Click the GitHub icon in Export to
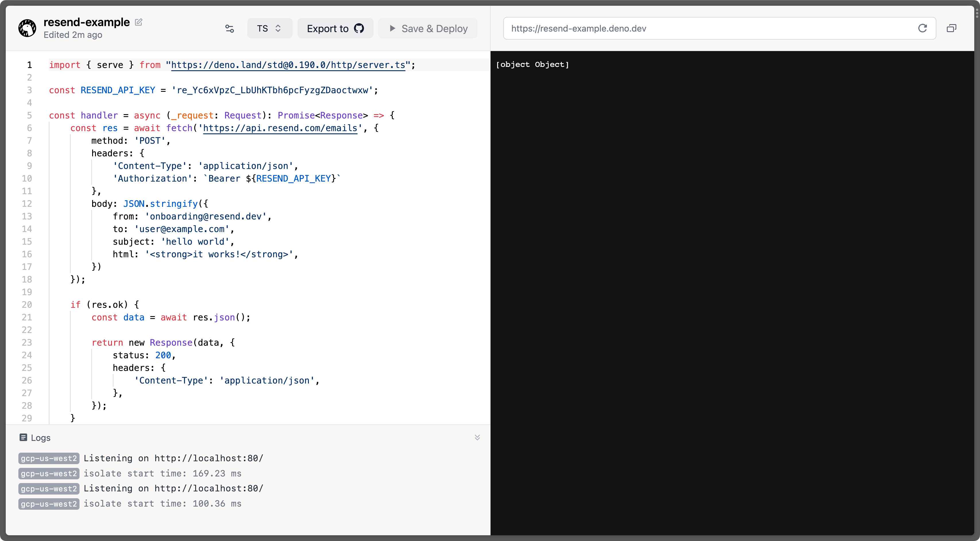980x541 pixels. (x=359, y=28)
